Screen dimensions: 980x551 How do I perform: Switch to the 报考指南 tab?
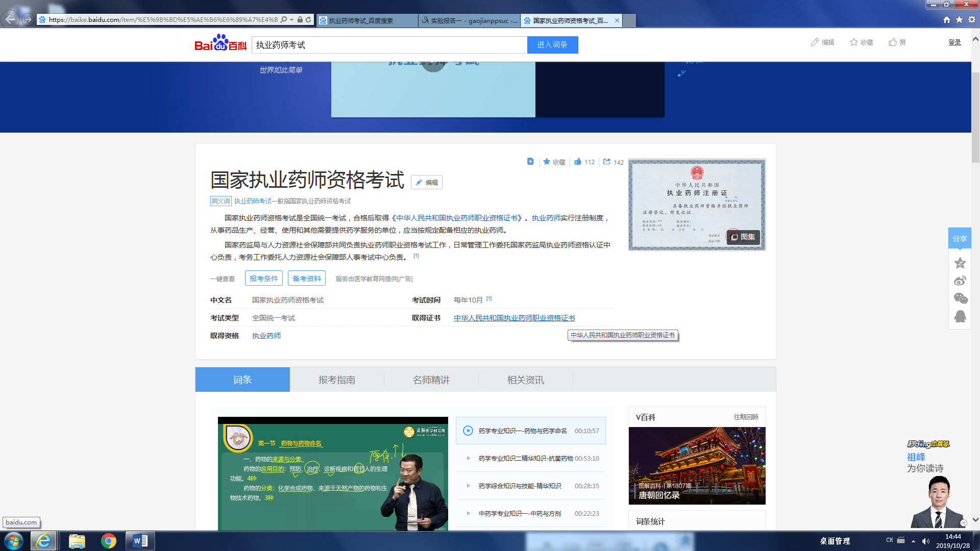click(337, 380)
